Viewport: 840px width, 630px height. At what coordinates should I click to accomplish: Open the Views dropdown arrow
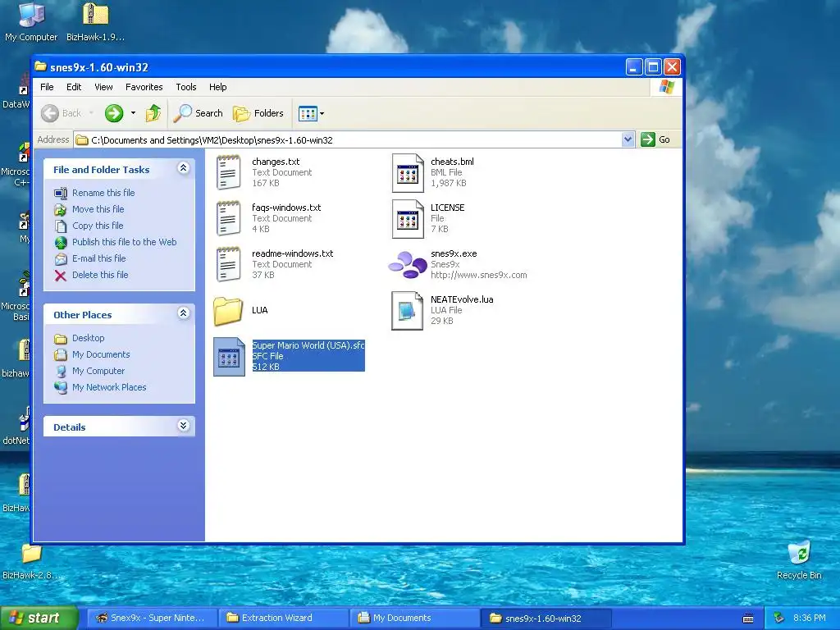(322, 113)
